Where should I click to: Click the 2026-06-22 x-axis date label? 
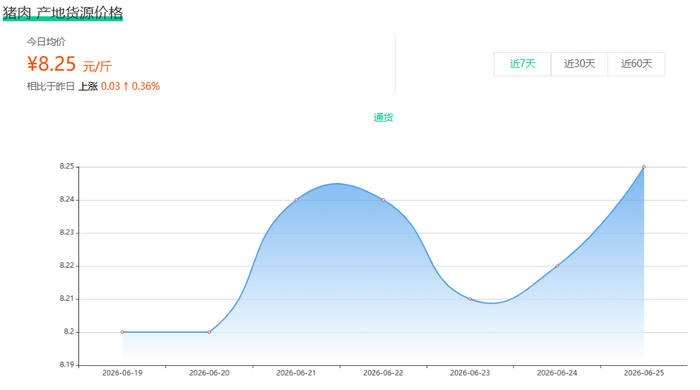(x=383, y=373)
